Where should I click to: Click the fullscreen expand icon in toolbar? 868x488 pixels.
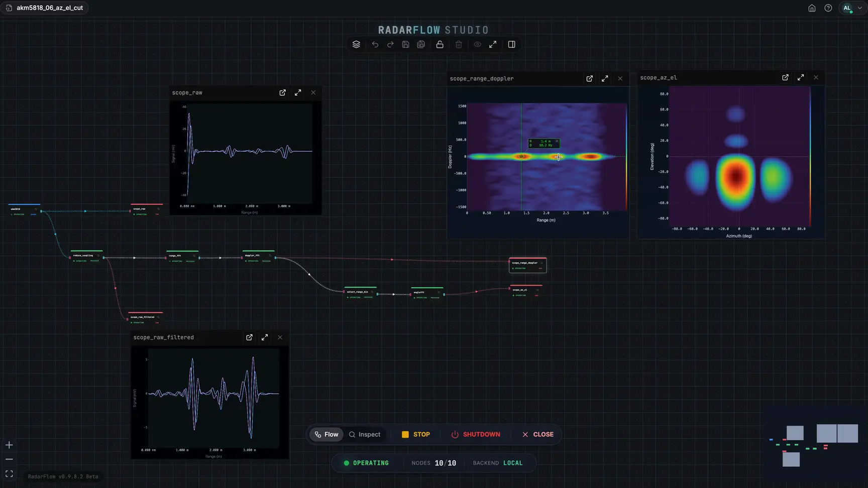493,44
